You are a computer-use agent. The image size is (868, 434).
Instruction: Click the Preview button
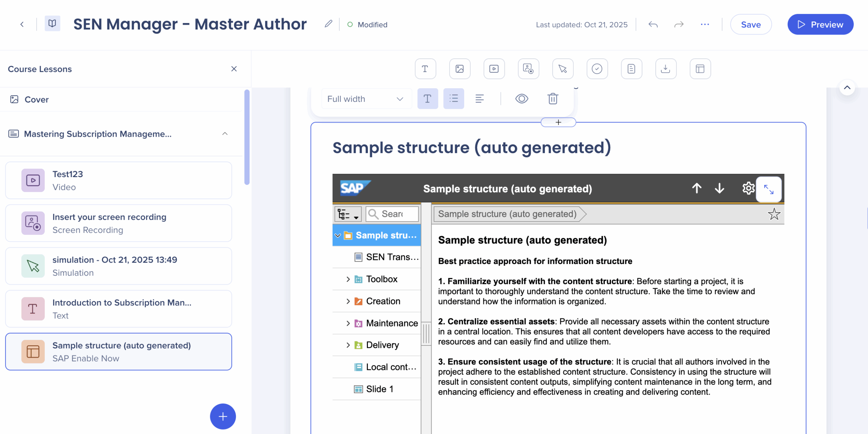coord(820,24)
